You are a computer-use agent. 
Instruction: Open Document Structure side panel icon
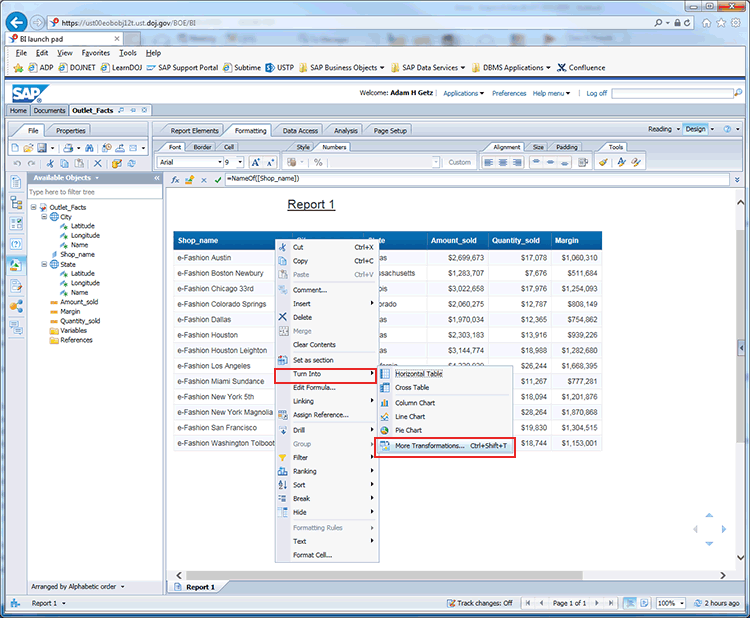(x=16, y=203)
